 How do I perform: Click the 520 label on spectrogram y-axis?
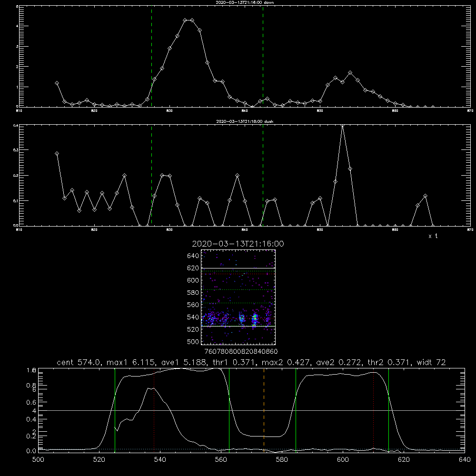pyautogui.click(x=193, y=329)
